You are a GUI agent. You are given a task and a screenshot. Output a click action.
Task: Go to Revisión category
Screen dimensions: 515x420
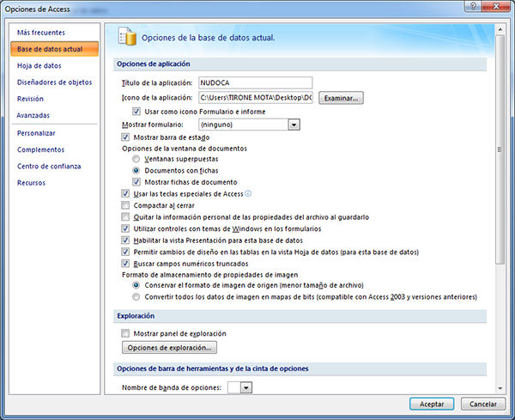tap(30, 99)
